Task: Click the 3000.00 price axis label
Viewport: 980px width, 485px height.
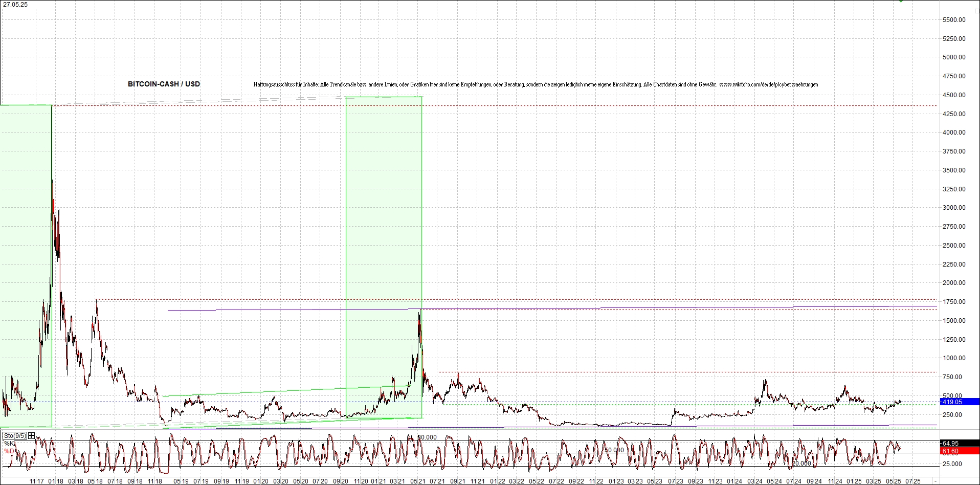Action: click(954, 207)
